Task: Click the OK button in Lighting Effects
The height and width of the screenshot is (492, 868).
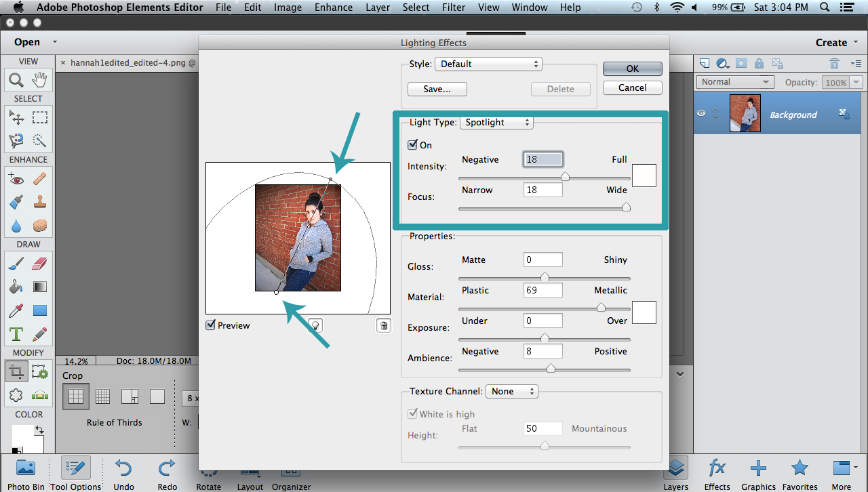Action: tap(632, 68)
